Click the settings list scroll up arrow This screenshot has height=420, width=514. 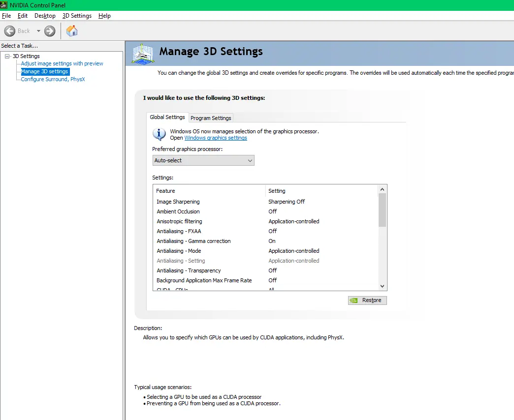[x=382, y=189]
